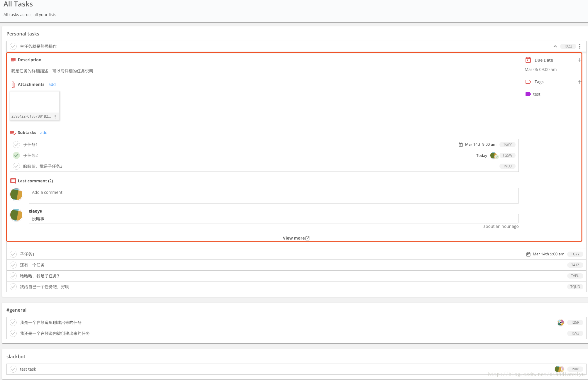The height and width of the screenshot is (380, 588).
Task: Complete the slackbot test task
Action: [13, 369]
